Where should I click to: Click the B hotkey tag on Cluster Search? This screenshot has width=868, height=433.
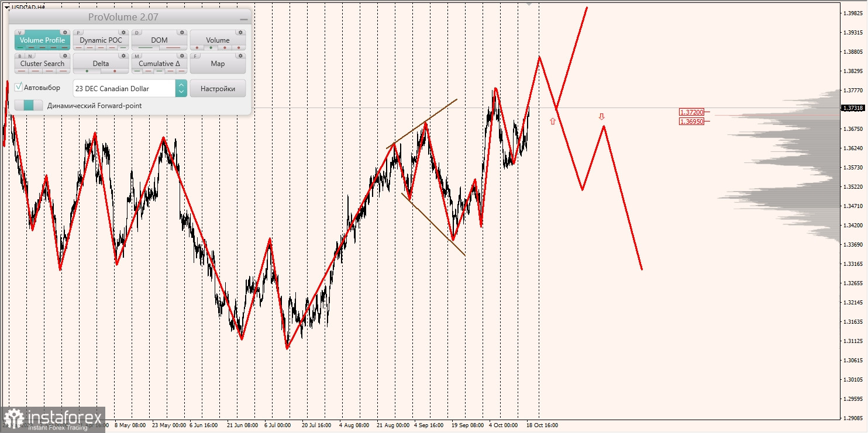tap(20, 56)
